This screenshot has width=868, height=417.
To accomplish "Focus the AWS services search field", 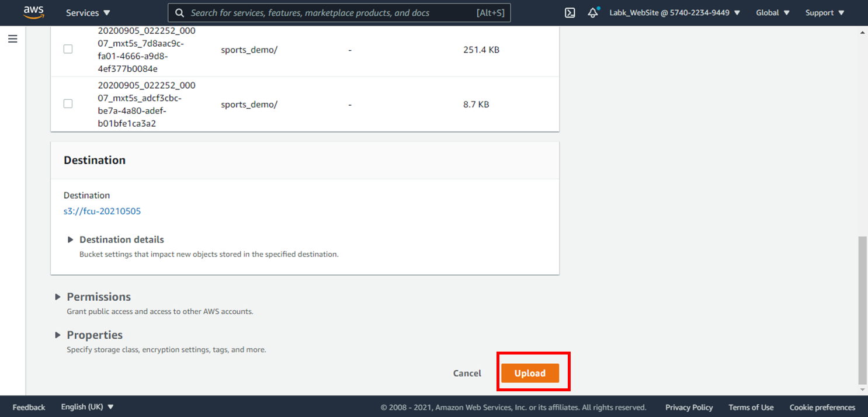I will (339, 13).
